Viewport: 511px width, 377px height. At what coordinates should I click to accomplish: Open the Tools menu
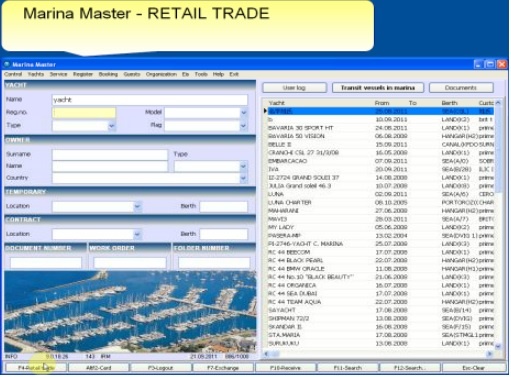coord(201,74)
